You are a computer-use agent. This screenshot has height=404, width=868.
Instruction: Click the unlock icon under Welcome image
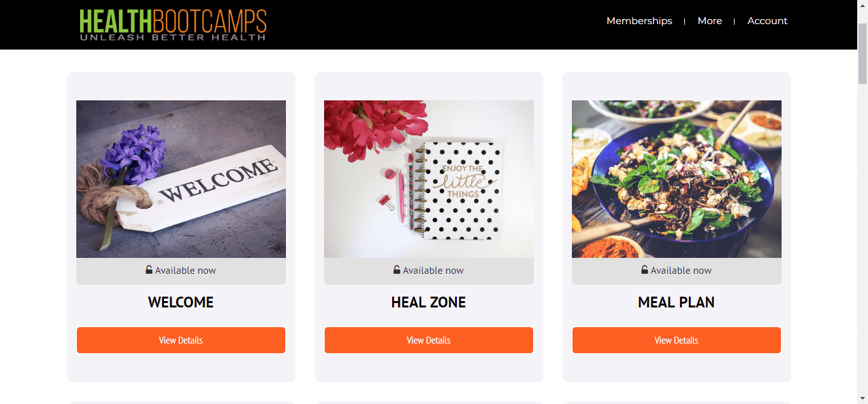(149, 270)
